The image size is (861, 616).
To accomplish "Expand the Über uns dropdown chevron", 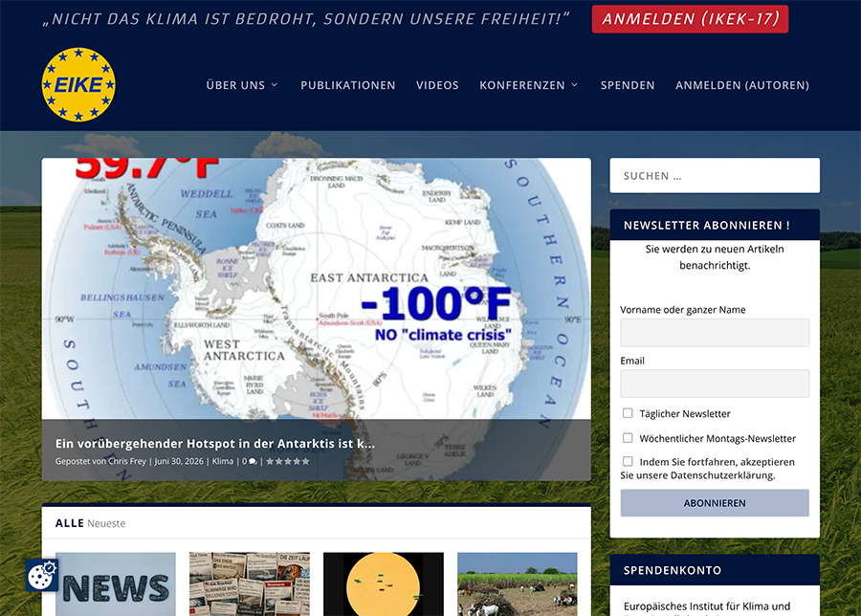I will coord(275,85).
